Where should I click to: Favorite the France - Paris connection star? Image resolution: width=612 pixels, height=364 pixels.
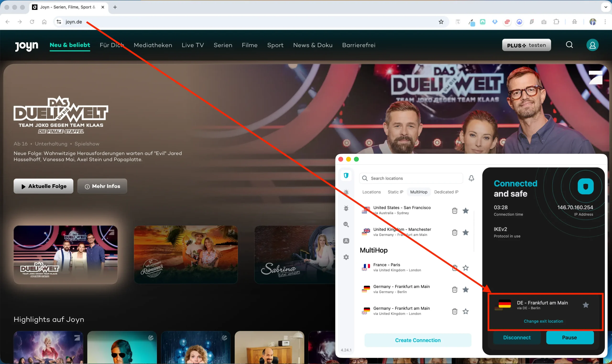[465, 268]
